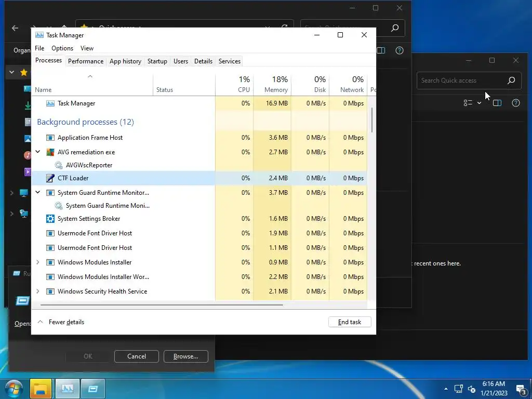Toggle preview pane in right Explorer window
This screenshot has height=399, width=532.
[x=497, y=103]
